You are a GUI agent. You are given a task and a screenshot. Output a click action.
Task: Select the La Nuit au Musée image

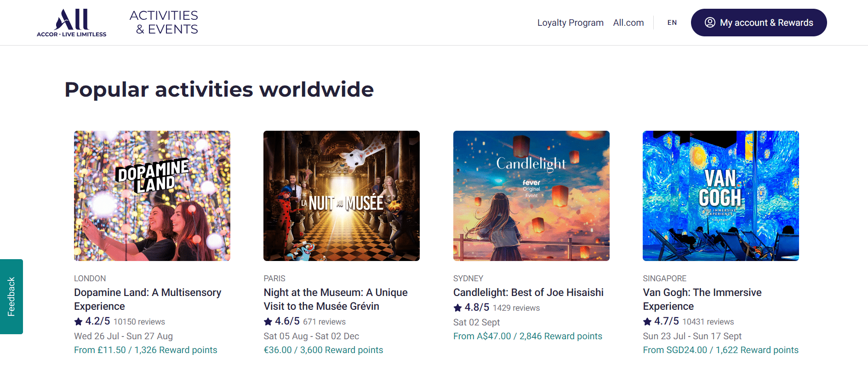point(342,196)
